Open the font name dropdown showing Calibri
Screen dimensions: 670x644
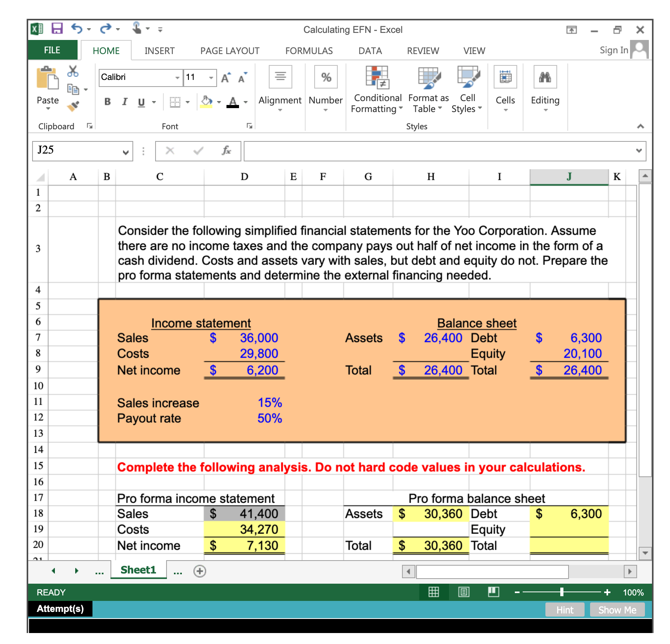(x=177, y=78)
